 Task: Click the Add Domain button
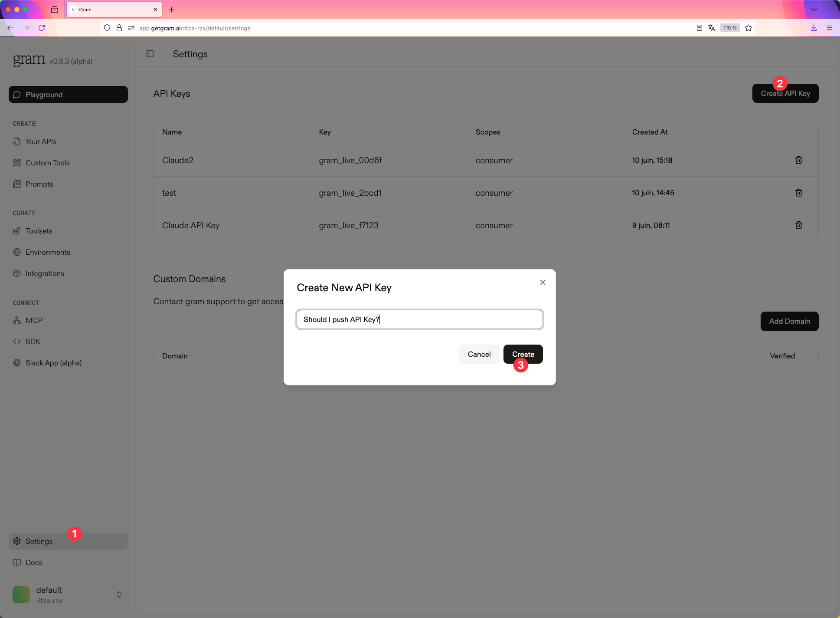[x=789, y=321]
